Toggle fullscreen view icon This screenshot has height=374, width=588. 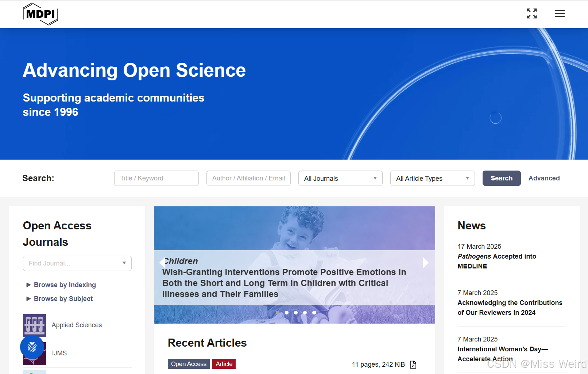(x=532, y=14)
